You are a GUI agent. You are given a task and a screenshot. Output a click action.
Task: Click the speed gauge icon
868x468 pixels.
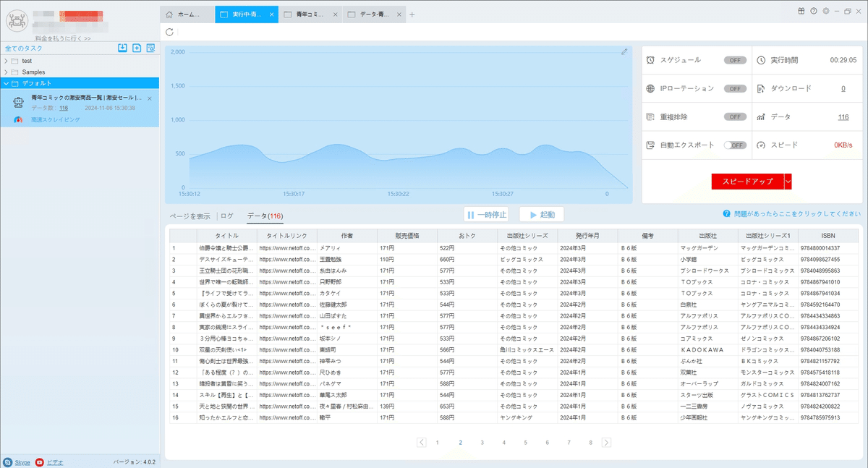[x=761, y=145]
